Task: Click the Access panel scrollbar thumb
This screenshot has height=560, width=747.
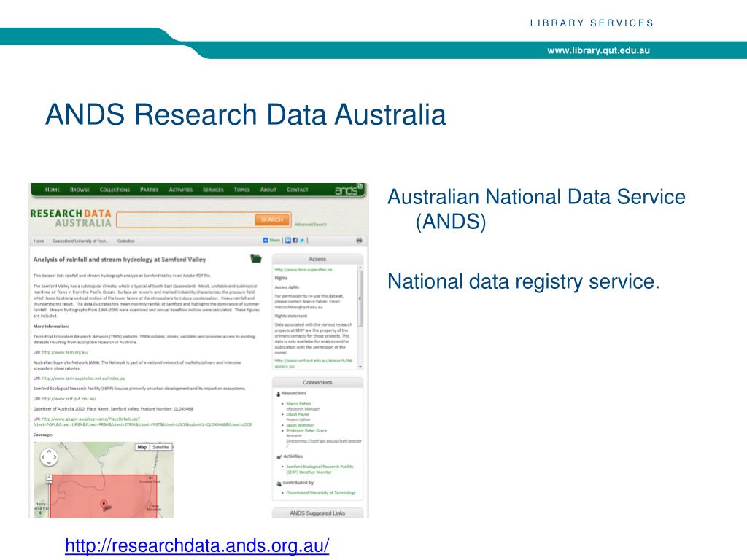Action: 360,298
